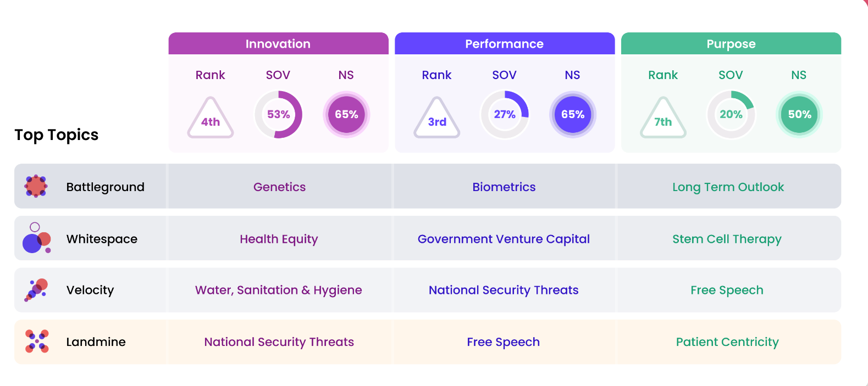Open the Genetics topic link
The height and width of the screenshot is (386, 868).
point(279,187)
